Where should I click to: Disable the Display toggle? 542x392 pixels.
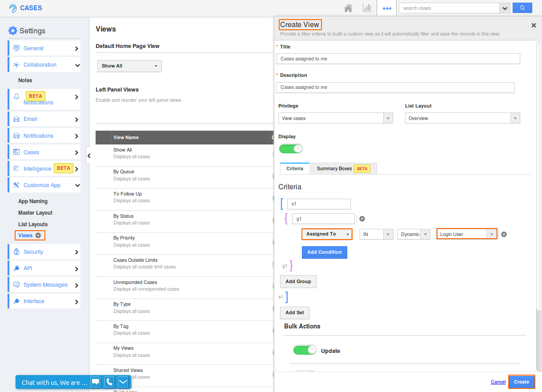pyautogui.click(x=291, y=148)
